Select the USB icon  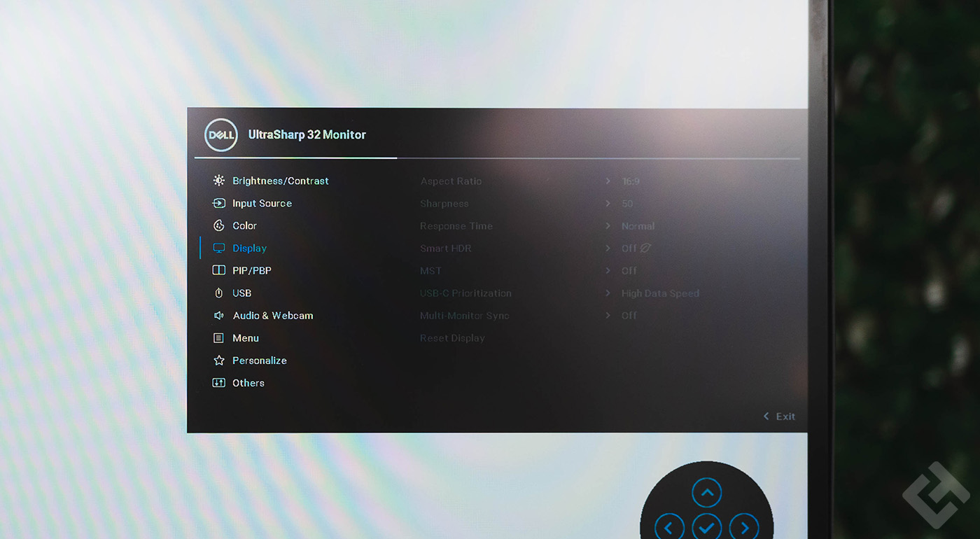219,293
